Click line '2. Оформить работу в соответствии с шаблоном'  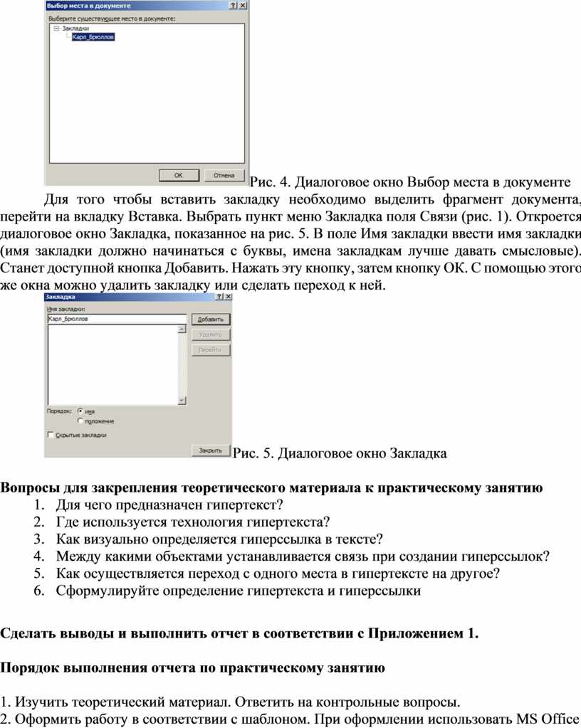[x=289, y=719]
